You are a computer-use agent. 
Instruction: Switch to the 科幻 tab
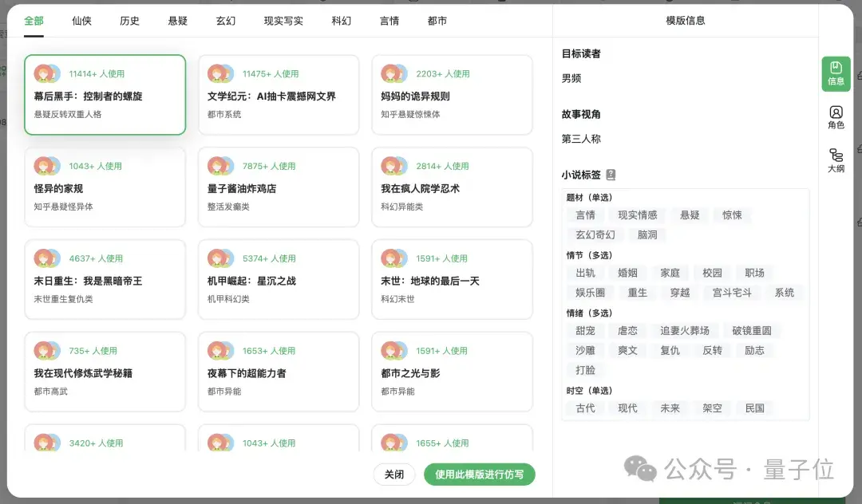coord(341,20)
